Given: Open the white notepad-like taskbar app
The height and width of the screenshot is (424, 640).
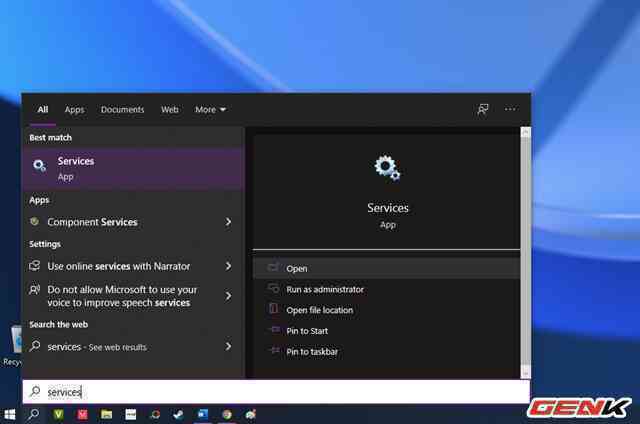Looking at the screenshot, I should click(x=131, y=415).
